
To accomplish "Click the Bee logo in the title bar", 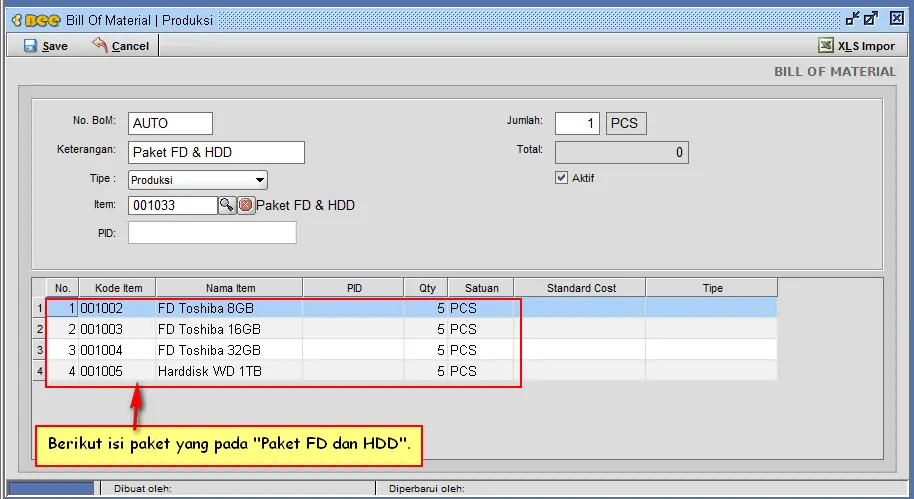I will coord(36,20).
